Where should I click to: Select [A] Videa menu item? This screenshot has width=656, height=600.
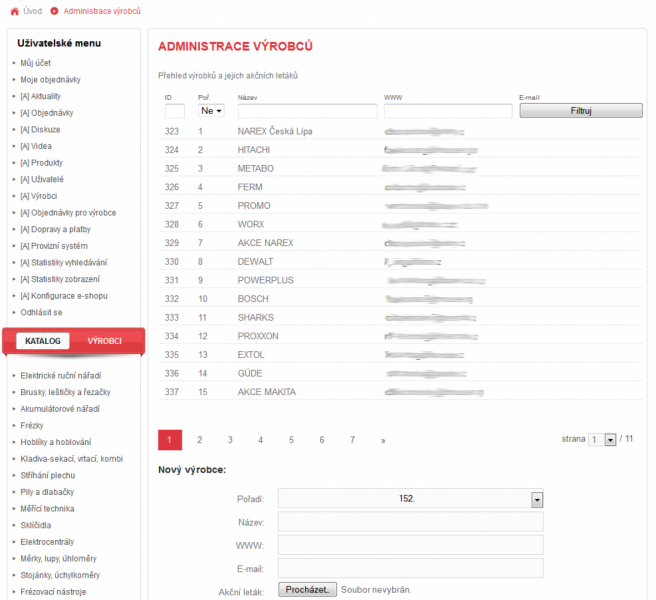[x=36, y=146]
